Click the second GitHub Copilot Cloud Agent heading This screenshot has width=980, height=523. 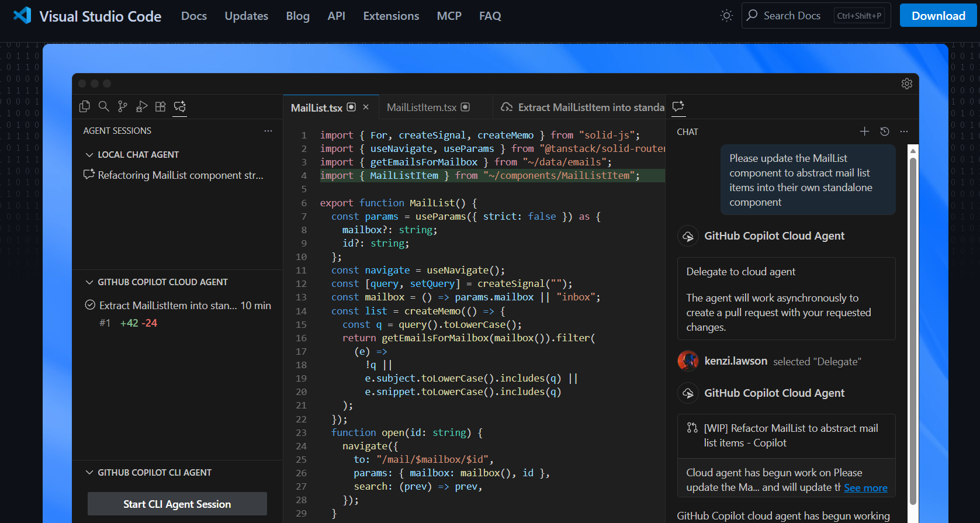[x=774, y=393]
